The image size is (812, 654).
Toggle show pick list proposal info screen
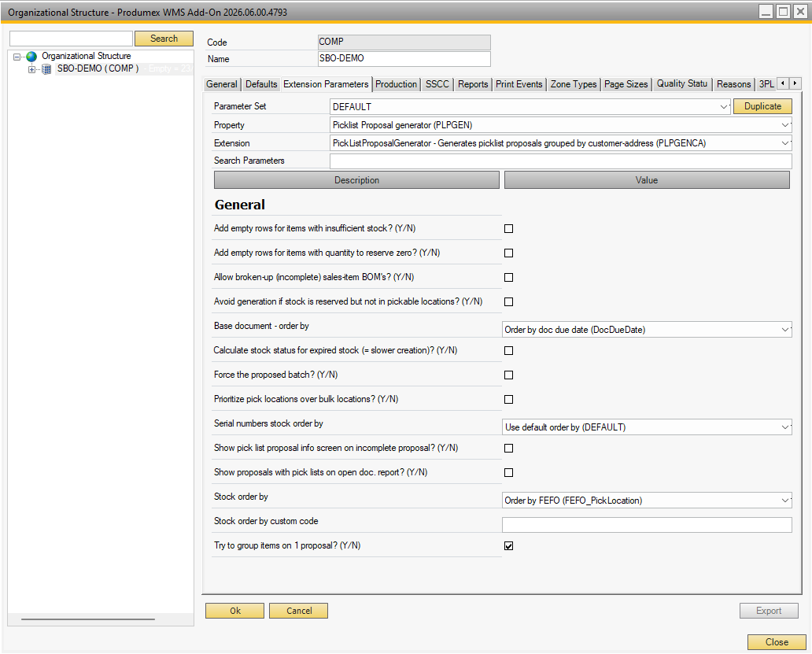click(x=508, y=448)
